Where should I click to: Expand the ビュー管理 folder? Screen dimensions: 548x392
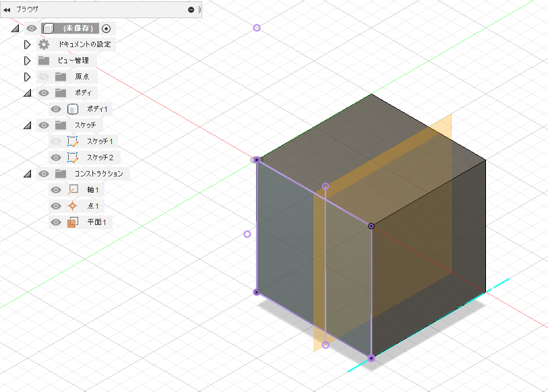[27, 61]
